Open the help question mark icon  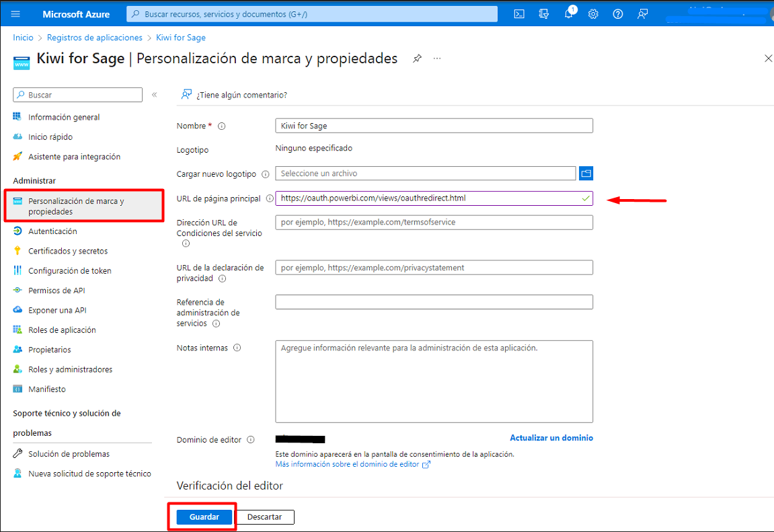[x=618, y=14]
